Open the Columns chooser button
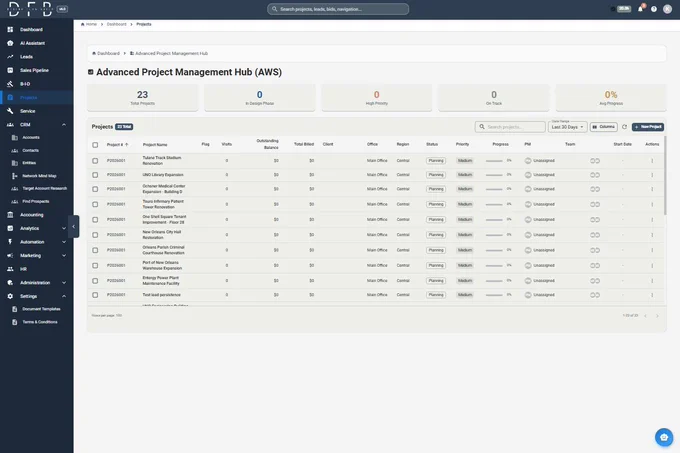 (x=604, y=127)
